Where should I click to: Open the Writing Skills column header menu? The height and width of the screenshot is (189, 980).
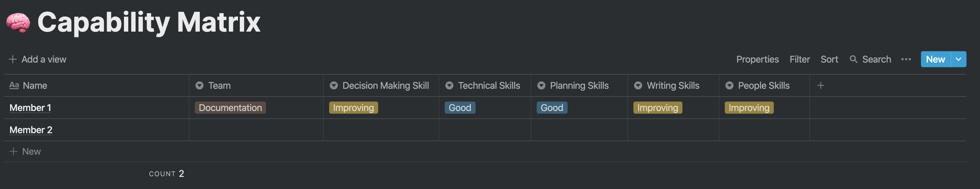click(673, 85)
